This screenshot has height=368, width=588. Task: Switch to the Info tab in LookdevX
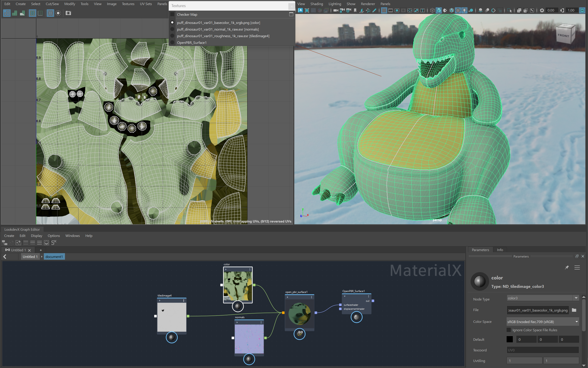500,250
